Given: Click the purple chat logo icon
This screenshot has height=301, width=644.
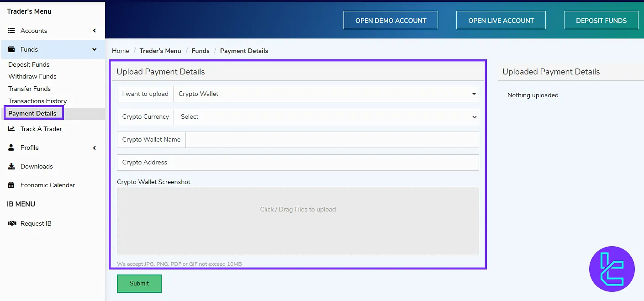Looking at the screenshot, I should (x=612, y=269).
